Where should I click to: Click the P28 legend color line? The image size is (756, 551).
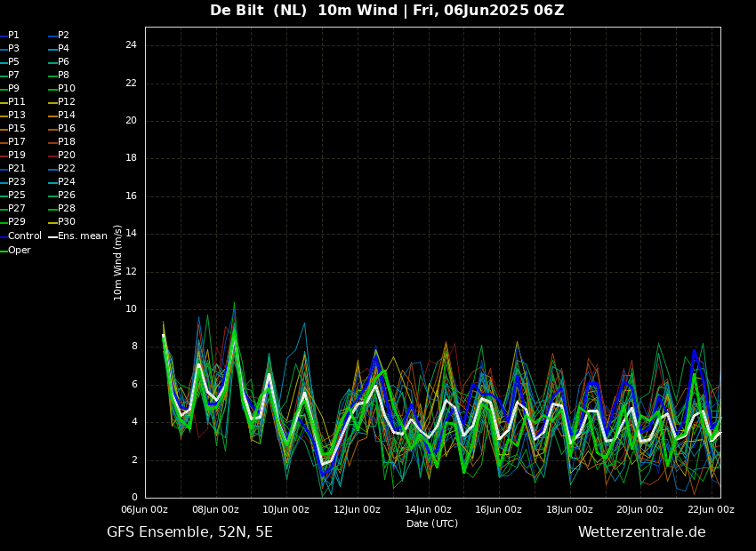click(52, 209)
